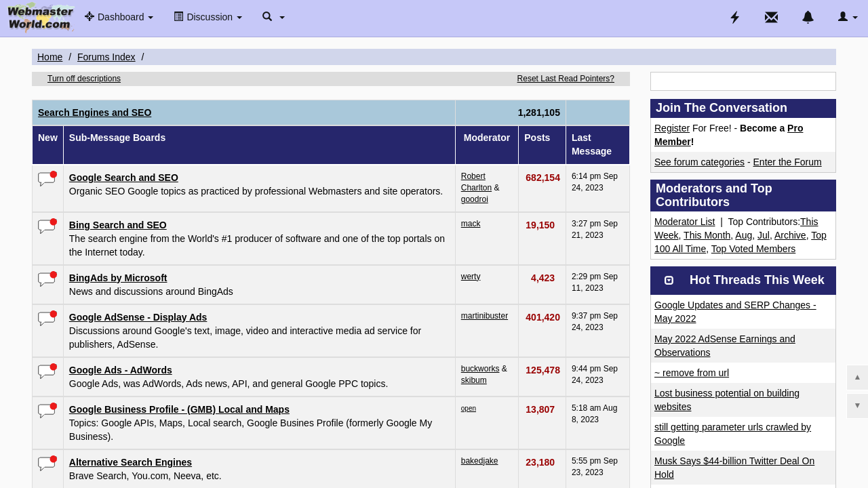Open the envelope messages icon
Screen dimensions: 868x488
771,17
